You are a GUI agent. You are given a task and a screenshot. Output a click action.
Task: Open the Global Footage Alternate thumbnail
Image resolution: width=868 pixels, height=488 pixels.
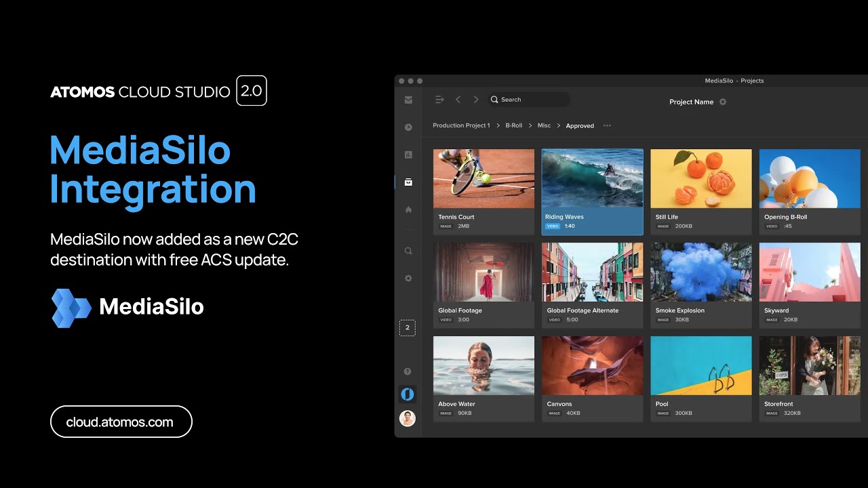click(592, 272)
